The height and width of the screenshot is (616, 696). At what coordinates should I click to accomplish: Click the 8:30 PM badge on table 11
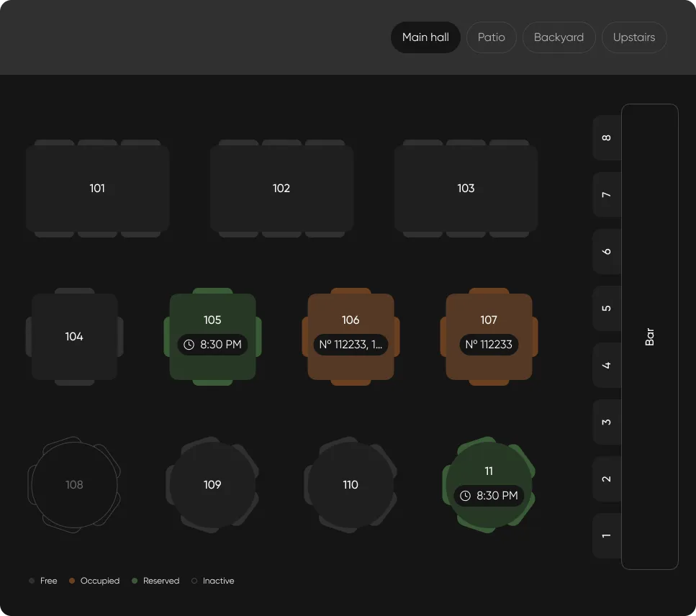tap(489, 496)
